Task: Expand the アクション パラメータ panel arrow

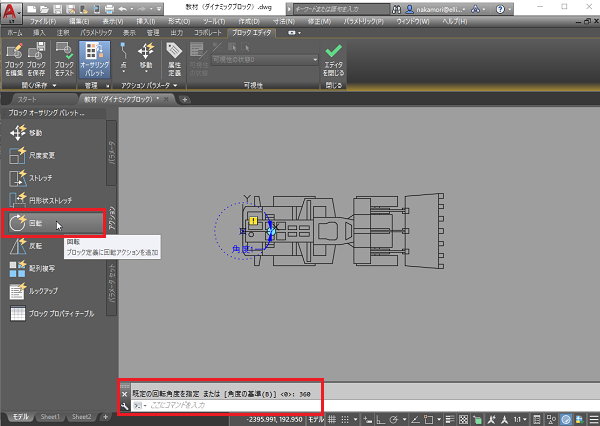Action: pos(175,85)
